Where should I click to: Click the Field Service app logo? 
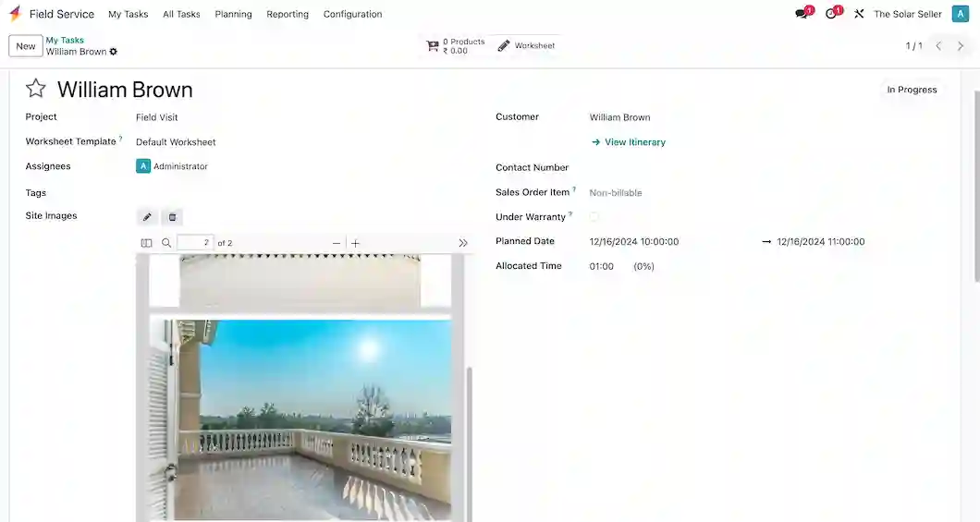(15, 14)
